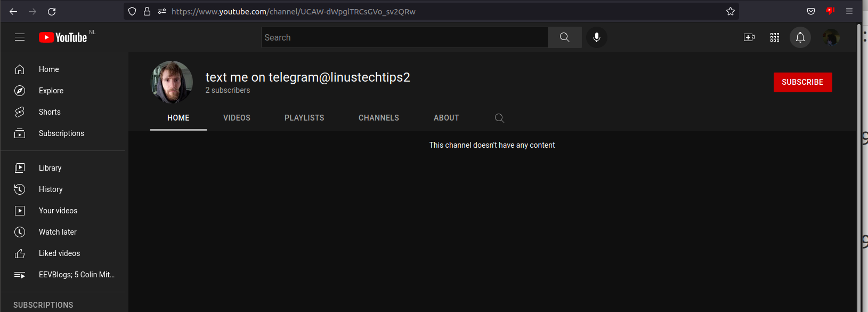Open the Firefox application menu

coord(849,11)
